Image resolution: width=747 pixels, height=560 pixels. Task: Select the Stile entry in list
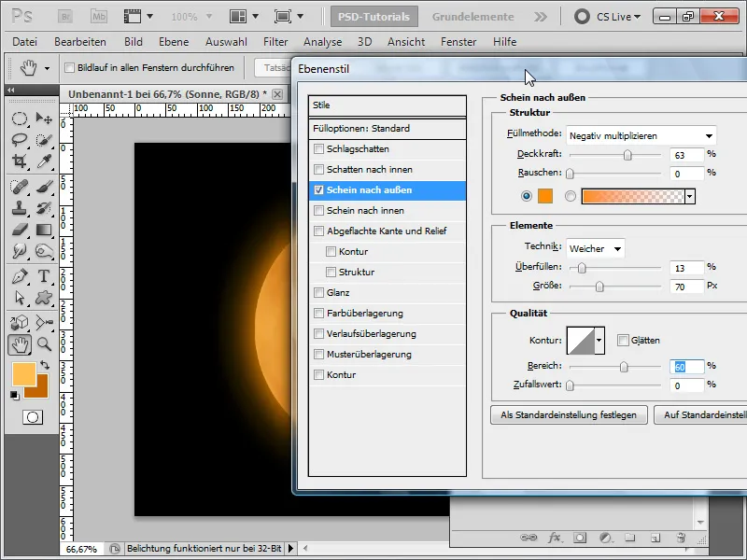pyautogui.click(x=387, y=105)
